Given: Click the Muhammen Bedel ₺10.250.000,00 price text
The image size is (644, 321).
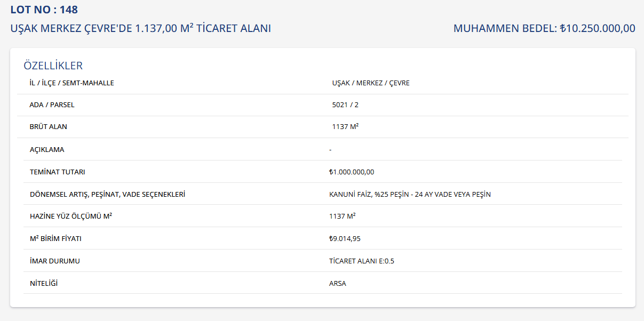Looking at the screenshot, I should [x=544, y=28].
